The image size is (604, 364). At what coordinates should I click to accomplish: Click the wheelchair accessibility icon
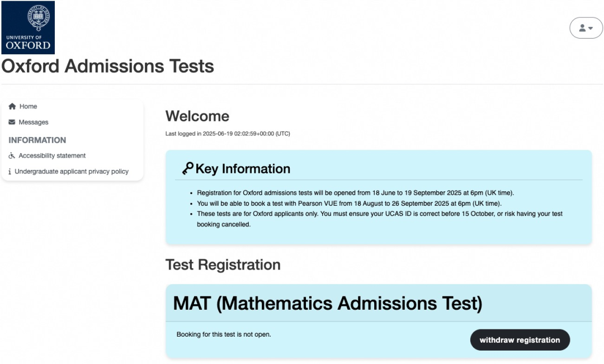click(x=12, y=155)
